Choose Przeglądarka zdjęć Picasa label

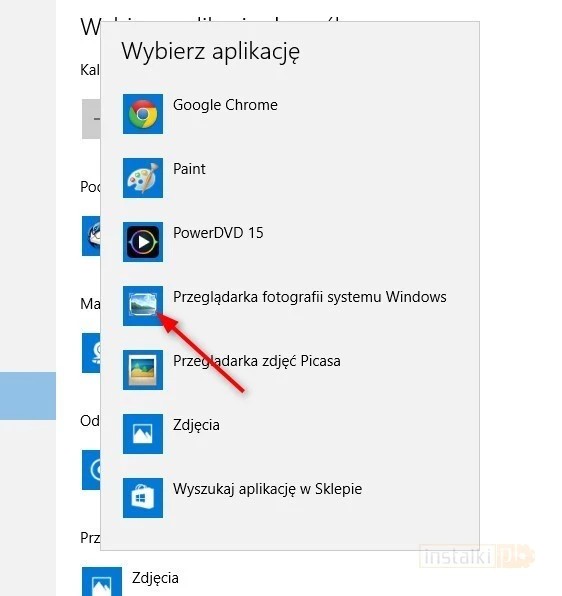click(257, 361)
